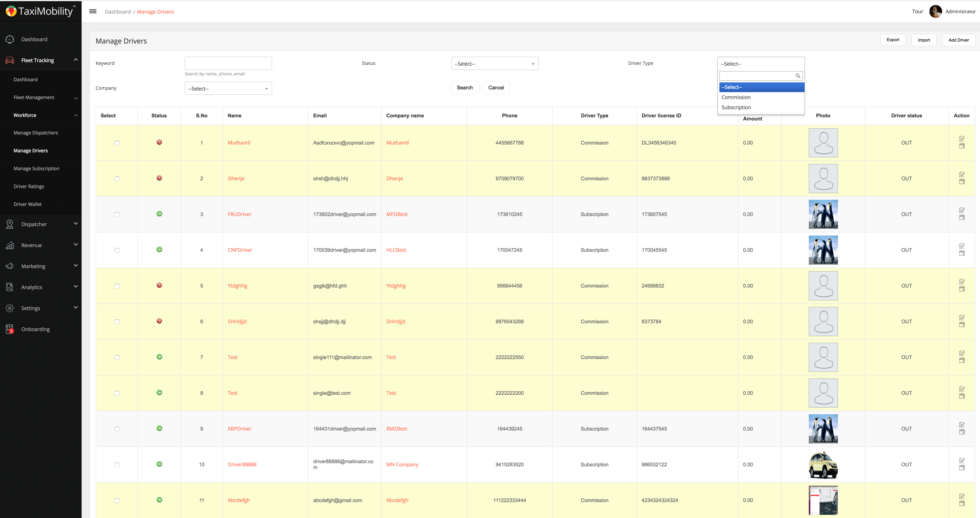Click the red blocked status icon for Dhenje
Screen dimensions: 980x518
tap(159, 178)
